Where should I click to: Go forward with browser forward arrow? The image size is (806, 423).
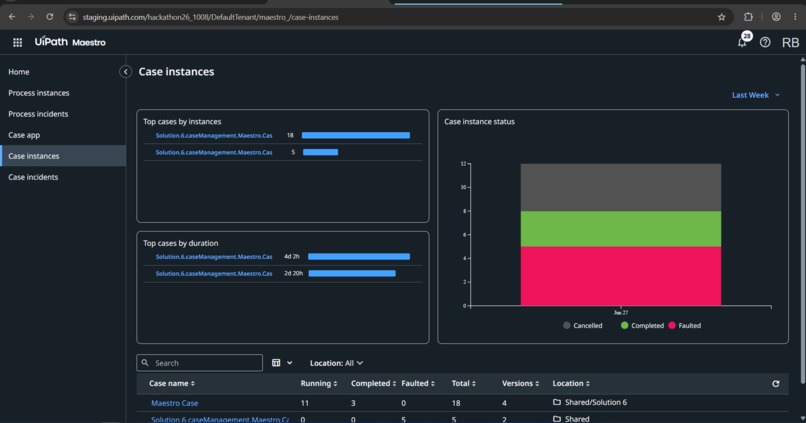31,17
